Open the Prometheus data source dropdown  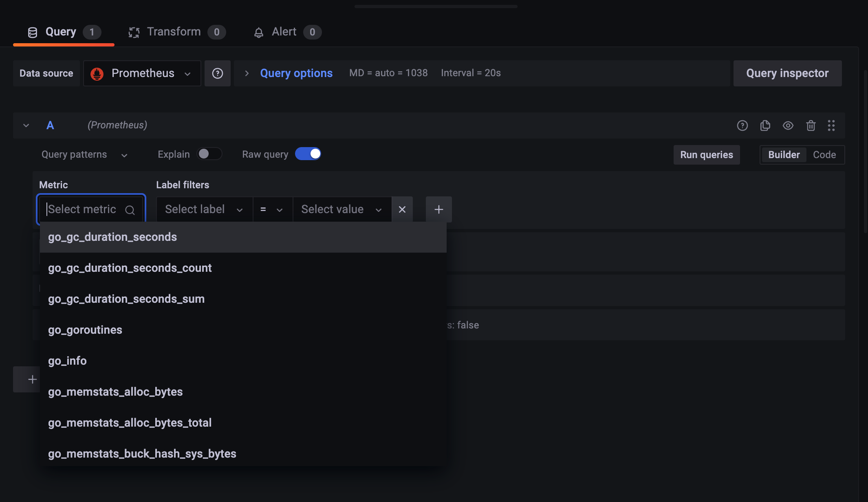click(142, 73)
